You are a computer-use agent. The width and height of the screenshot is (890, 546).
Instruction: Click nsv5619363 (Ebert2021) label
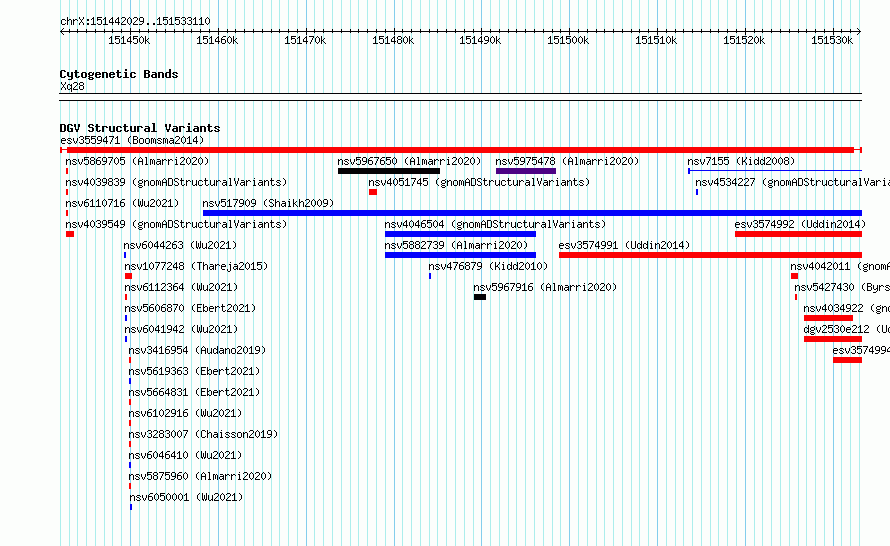pyautogui.click(x=194, y=371)
